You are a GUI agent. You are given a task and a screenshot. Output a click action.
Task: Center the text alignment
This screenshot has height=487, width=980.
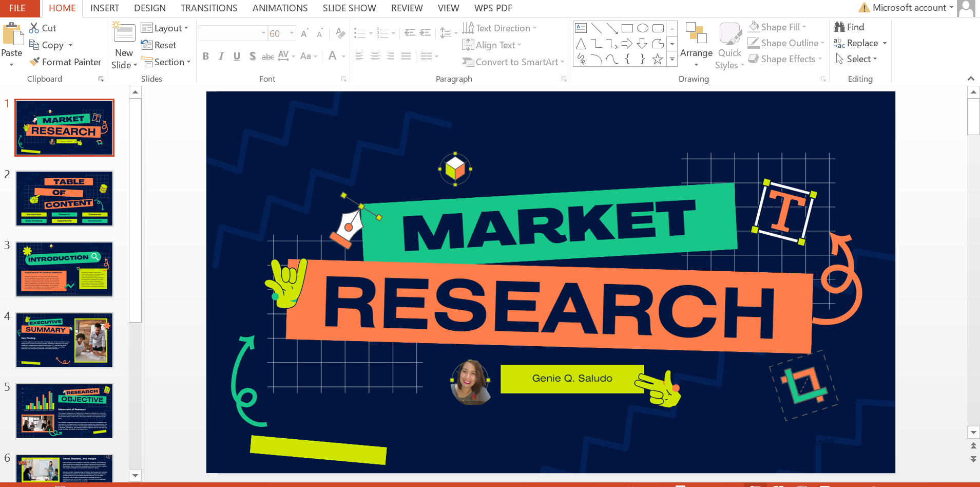pyautogui.click(x=375, y=56)
